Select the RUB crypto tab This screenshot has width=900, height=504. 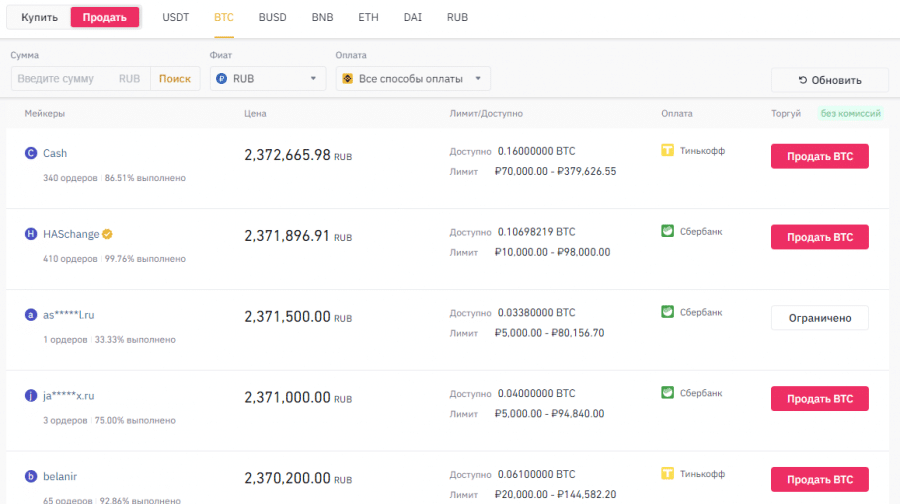[457, 17]
